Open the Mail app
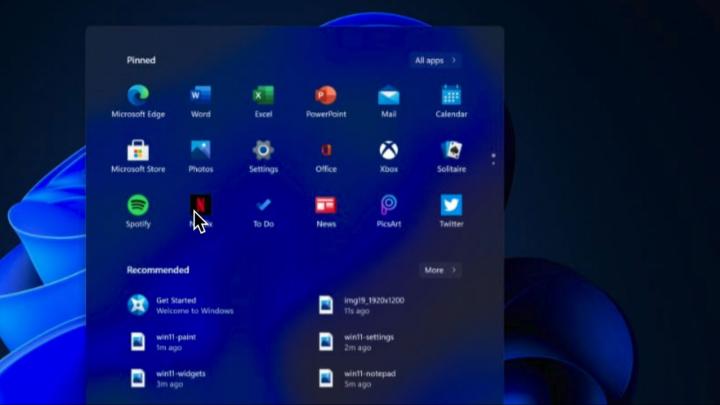The width and height of the screenshot is (720, 405). click(x=388, y=101)
